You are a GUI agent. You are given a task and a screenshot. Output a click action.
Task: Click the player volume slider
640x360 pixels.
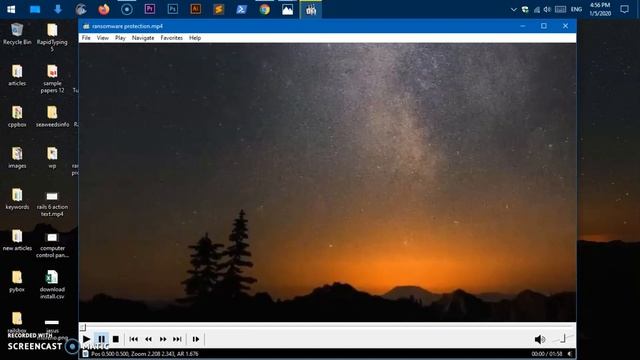tap(562, 338)
